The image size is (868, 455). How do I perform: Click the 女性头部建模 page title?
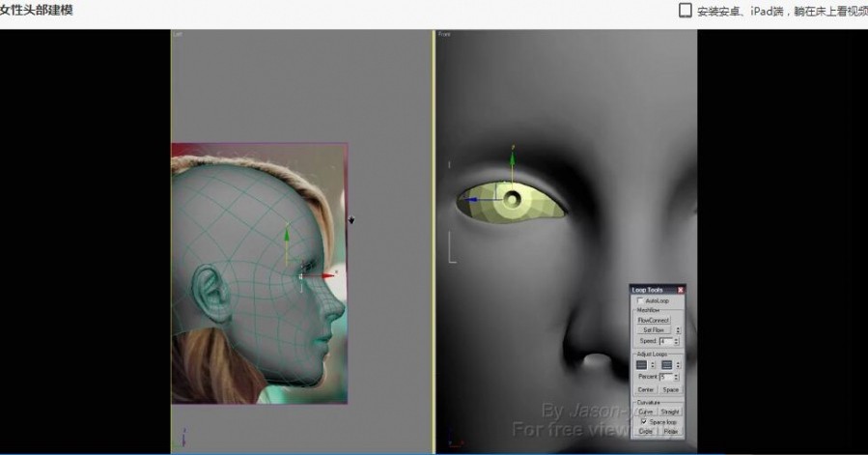[37, 11]
